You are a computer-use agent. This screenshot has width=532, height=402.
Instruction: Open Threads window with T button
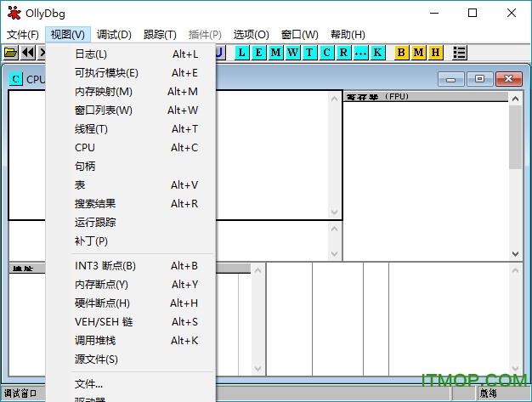[x=309, y=53]
